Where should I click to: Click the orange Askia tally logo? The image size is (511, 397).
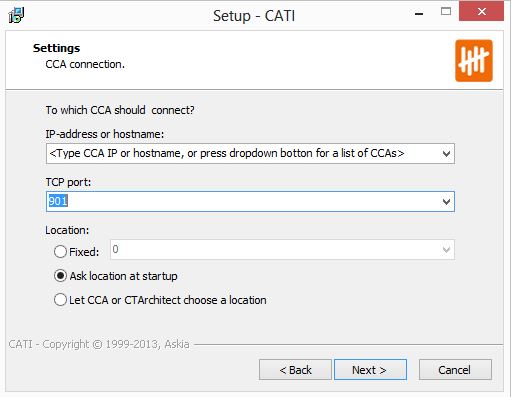point(474,61)
